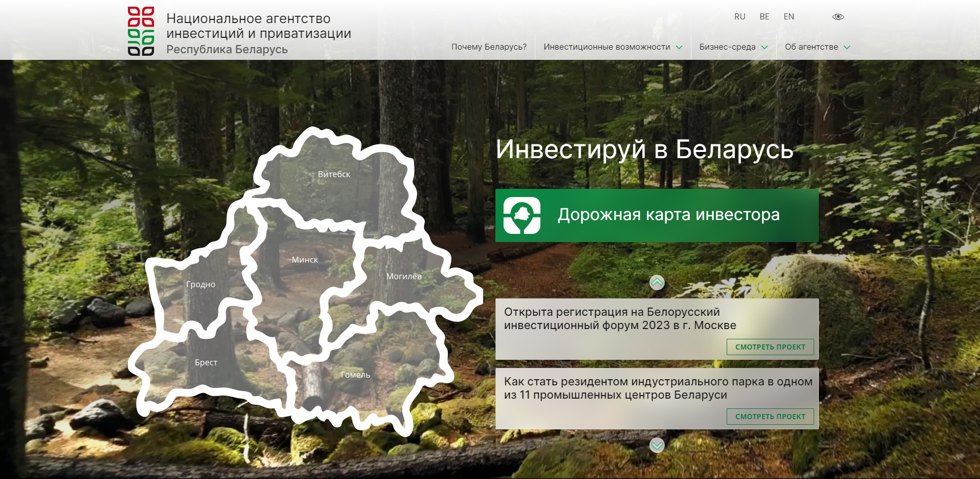The image size is (980, 479).
Task: Select the Витебск region on the map
Action: click(334, 175)
